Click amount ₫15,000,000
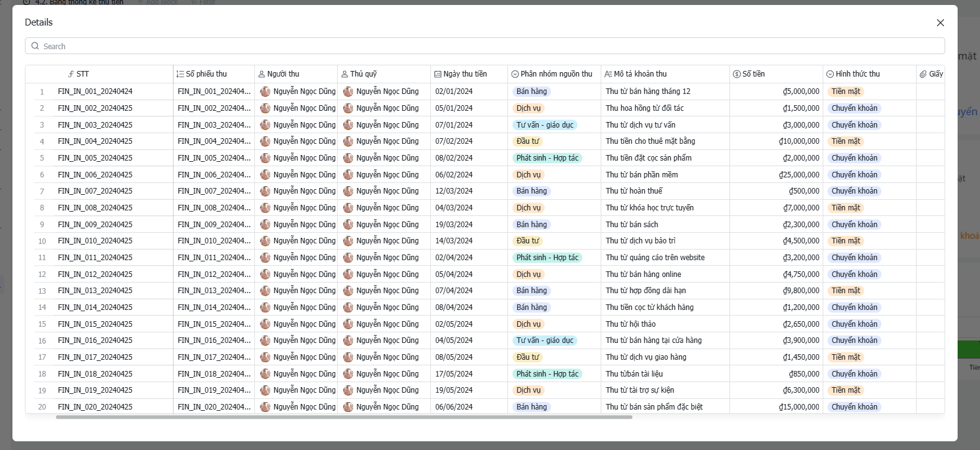This screenshot has width=980, height=450. [799, 407]
